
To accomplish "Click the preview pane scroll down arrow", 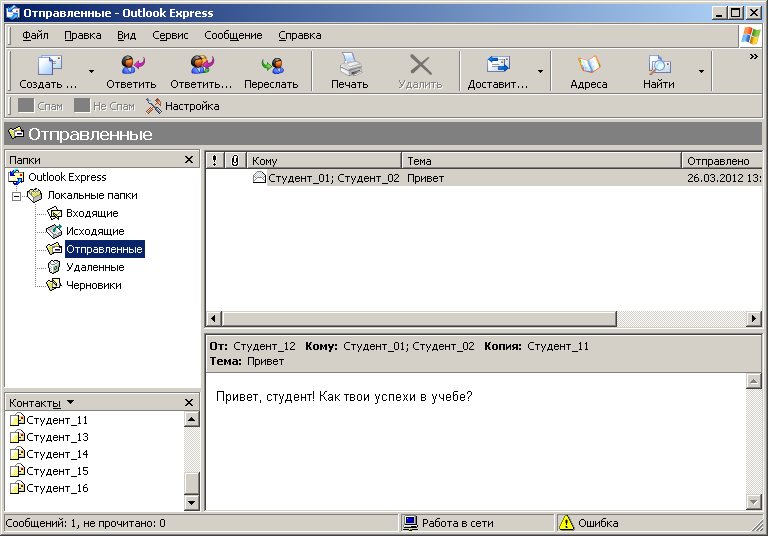I will (754, 501).
